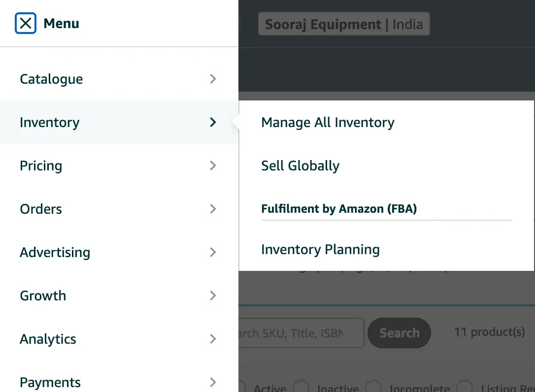Viewport: 535px width, 392px height.
Task: Click the Analytics menu label
Action: 48,339
